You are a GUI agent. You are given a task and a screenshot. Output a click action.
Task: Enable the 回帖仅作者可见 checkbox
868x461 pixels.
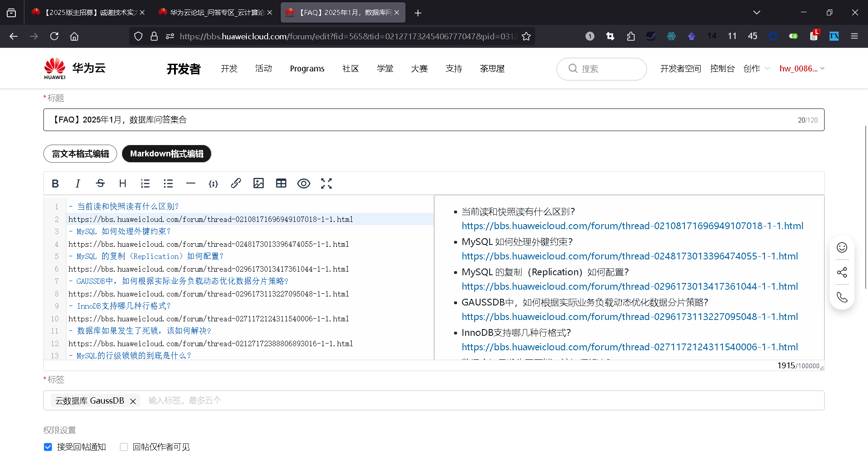[x=124, y=447]
